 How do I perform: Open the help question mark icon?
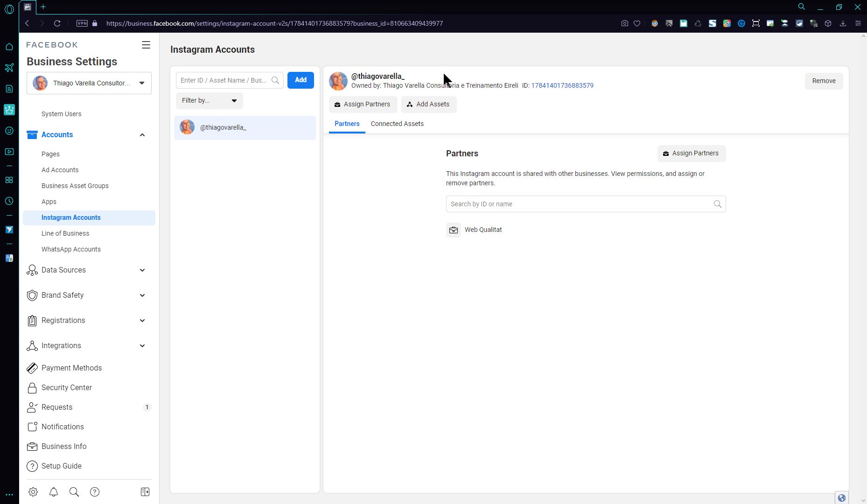point(95,492)
